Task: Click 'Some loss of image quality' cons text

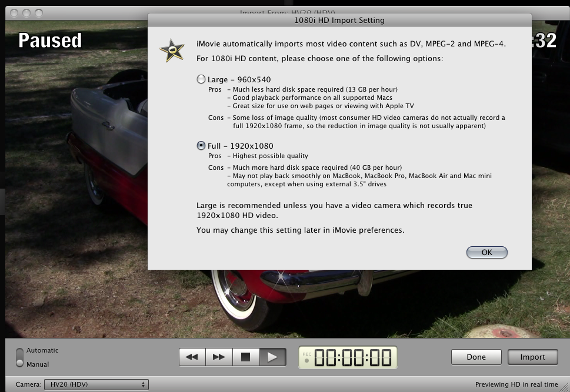Action: click(369, 122)
